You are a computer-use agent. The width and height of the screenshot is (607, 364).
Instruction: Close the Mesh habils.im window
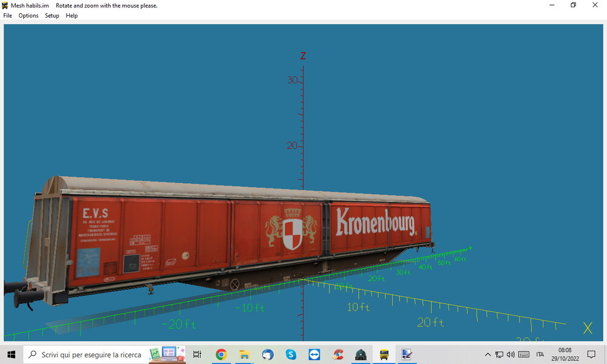595,5
